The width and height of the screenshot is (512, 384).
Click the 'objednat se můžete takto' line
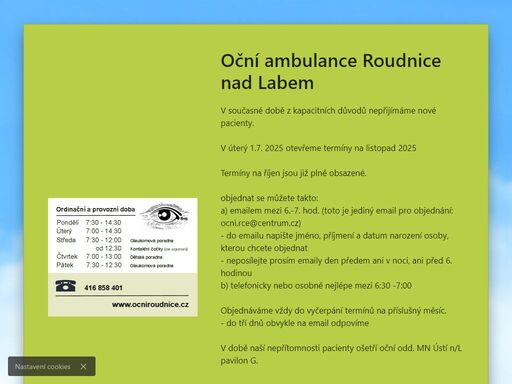click(x=269, y=198)
